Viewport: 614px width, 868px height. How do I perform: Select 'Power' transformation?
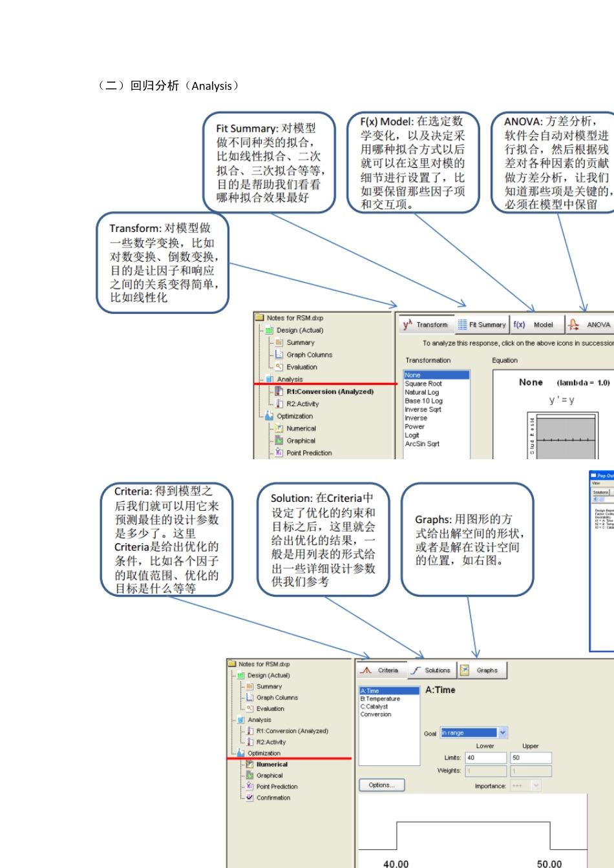pyautogui.click(x=415, y=426)
